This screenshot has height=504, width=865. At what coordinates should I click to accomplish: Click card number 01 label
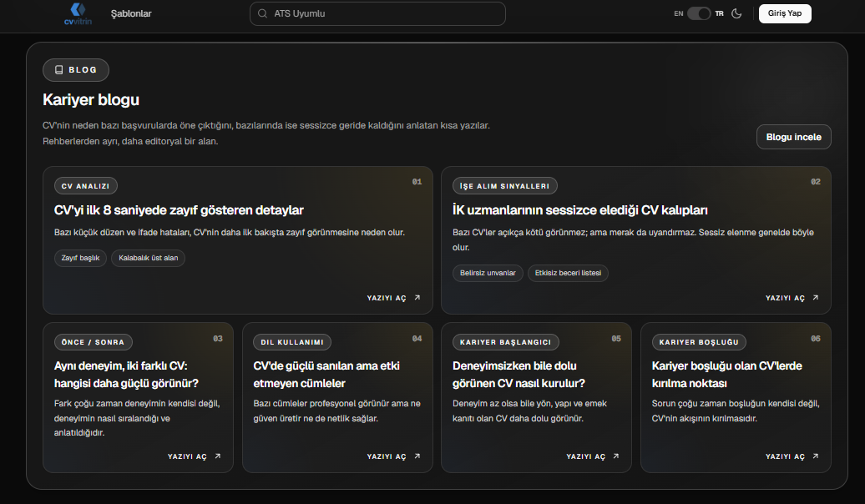click(x=417, y=181)
